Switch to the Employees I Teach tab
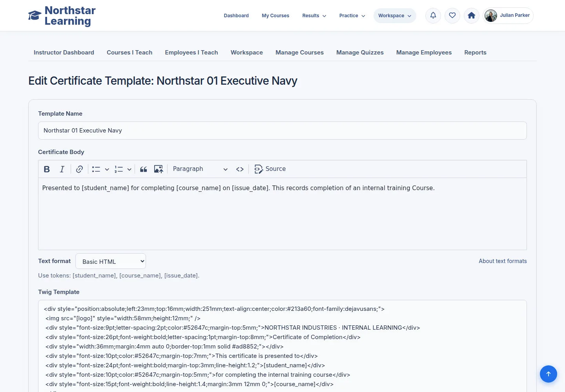Viewport: 565px width, 392px height. [191, 53]
